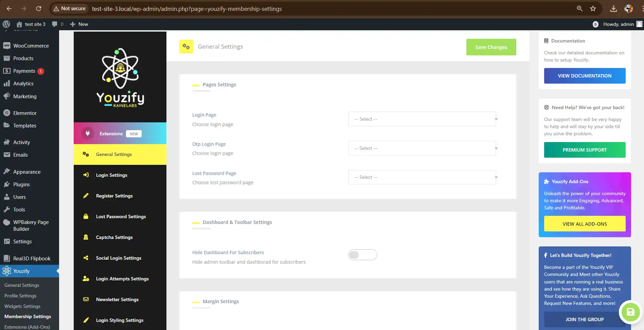Viewport: 644px width, 330px height.
Task: Reload the page with browser refresh icon
Action: pyautogui.click(x=38, y=8)
